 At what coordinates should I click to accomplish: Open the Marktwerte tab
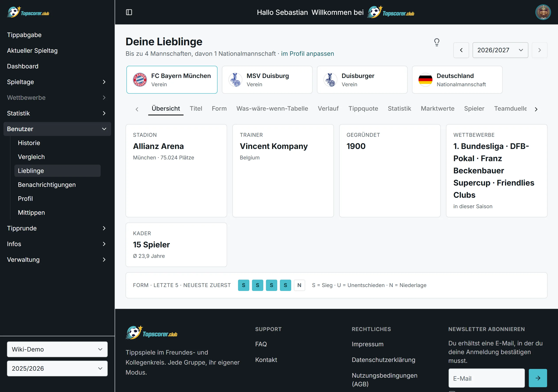pos(437,109)
